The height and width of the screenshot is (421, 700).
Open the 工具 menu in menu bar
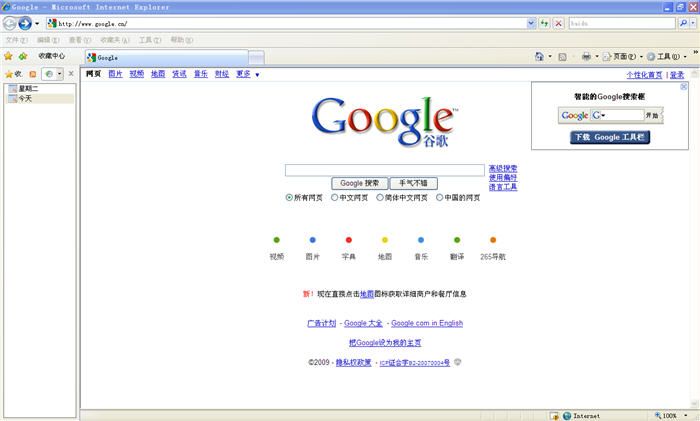pos(150,40)
